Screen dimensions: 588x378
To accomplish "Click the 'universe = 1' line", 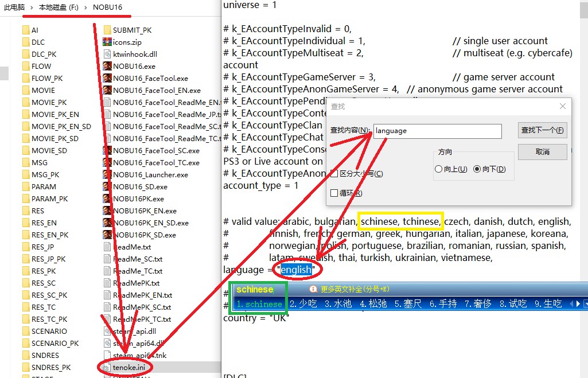I will point(250,5).
